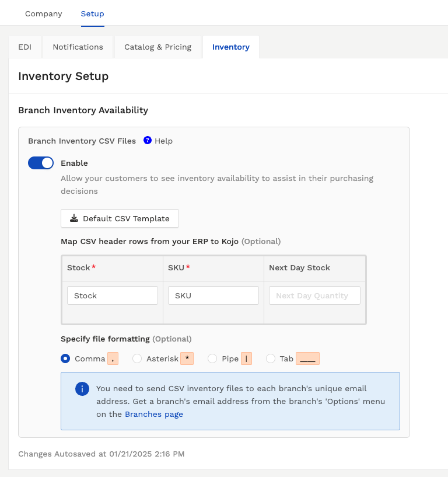Viewport: 448px width, 477px height.
Task: Click the download icon on Default CSV Template
Action: coord(74,218)
